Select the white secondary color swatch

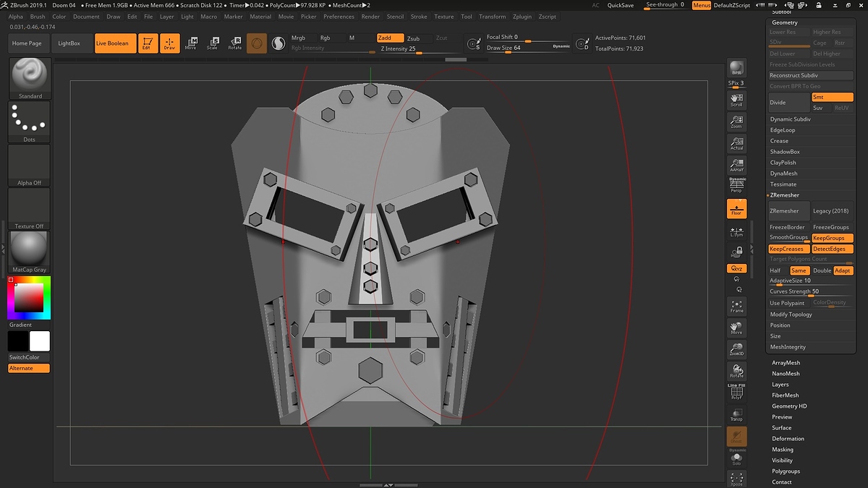(40, 341)
